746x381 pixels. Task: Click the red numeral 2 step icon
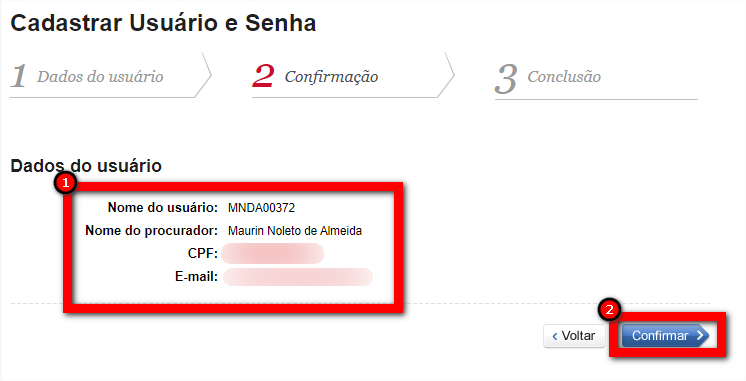263,76
